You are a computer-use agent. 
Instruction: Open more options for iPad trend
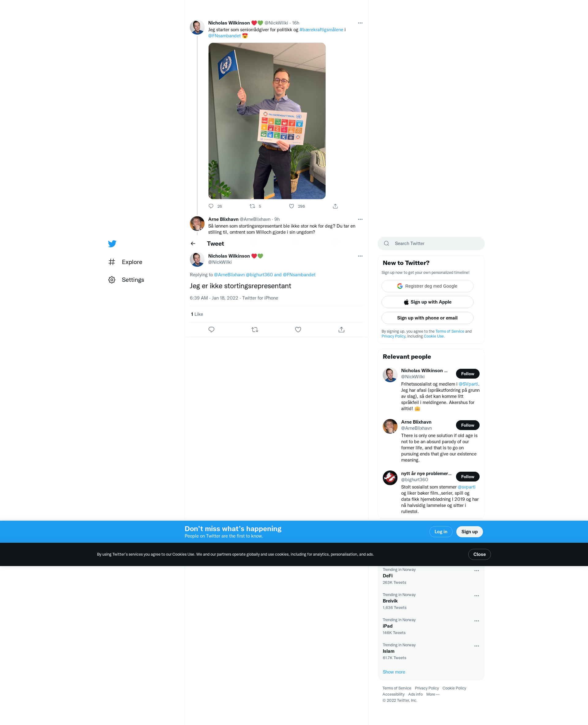point(477,621)
